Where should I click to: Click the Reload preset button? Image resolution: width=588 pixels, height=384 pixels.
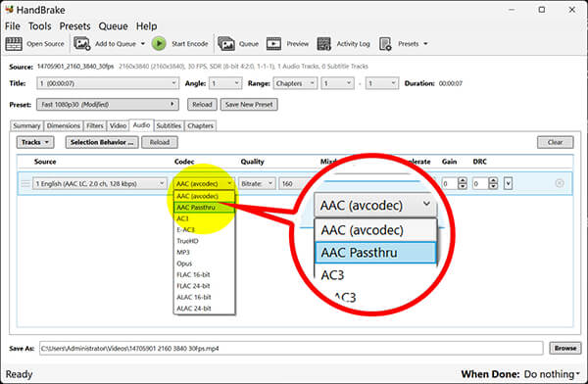pyautogui.click(x=202, y=105)
